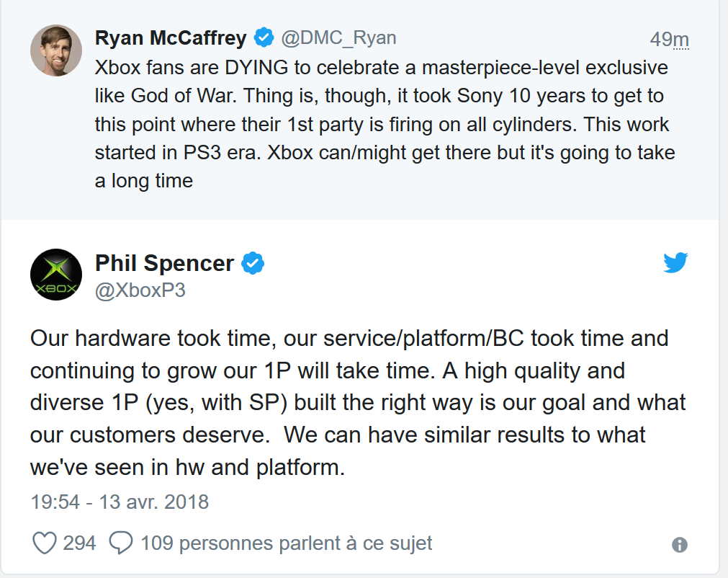Open the Xbox logo avatar
The height and width of the screenshot is (578, 728).
click(56, 275)
